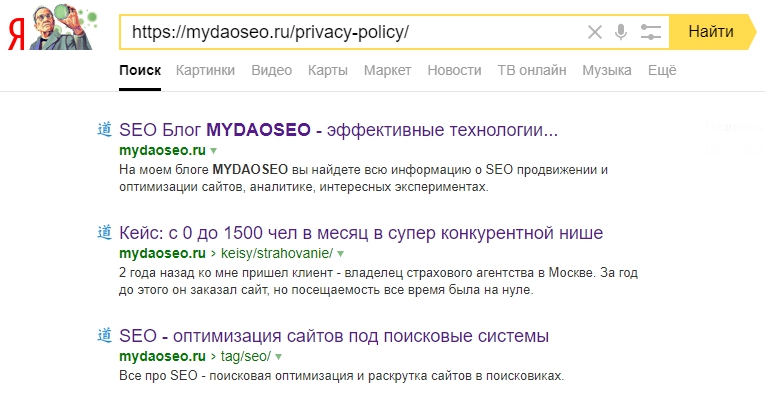Open the Маркет tab
The image size is (765, 393).
click(x=388, y=70)
